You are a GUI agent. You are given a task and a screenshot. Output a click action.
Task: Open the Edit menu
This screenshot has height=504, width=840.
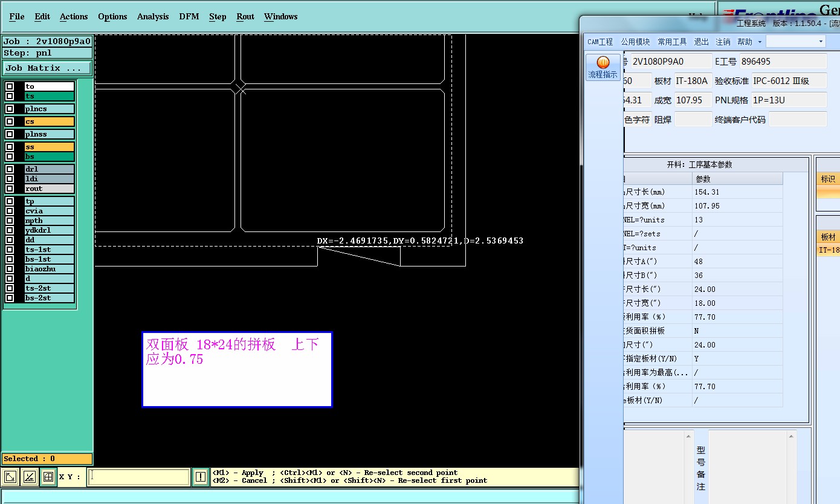pos(42,16)
